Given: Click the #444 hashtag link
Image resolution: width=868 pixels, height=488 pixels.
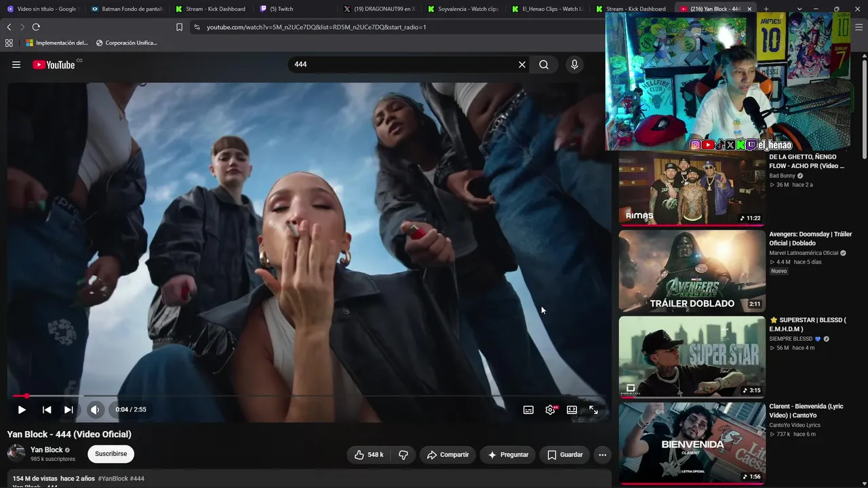Looking at the screenshot, I should click(137, 479).
